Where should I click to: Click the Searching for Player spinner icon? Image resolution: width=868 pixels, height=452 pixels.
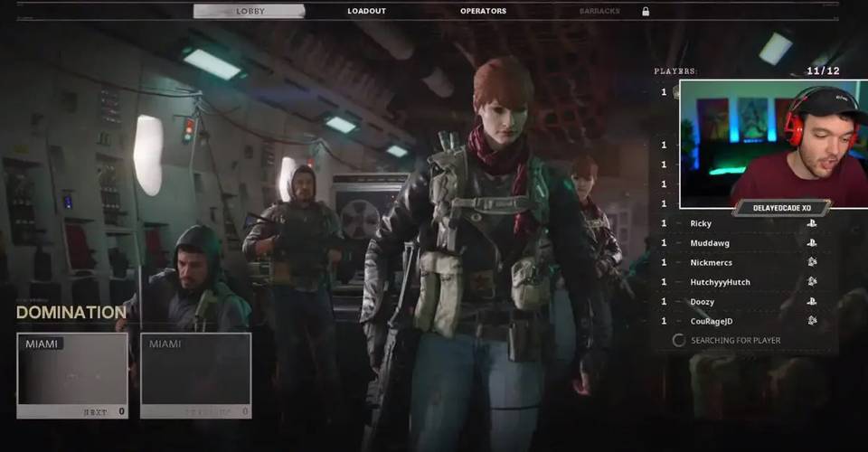click(679, 340)
